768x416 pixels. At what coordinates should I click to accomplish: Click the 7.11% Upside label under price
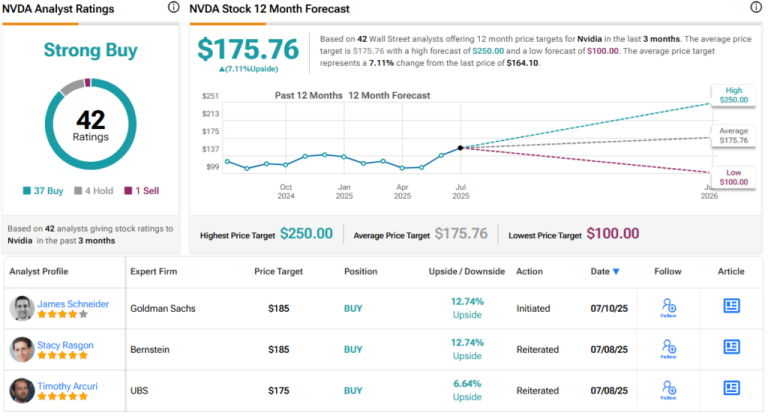click(x=248, y=69)
